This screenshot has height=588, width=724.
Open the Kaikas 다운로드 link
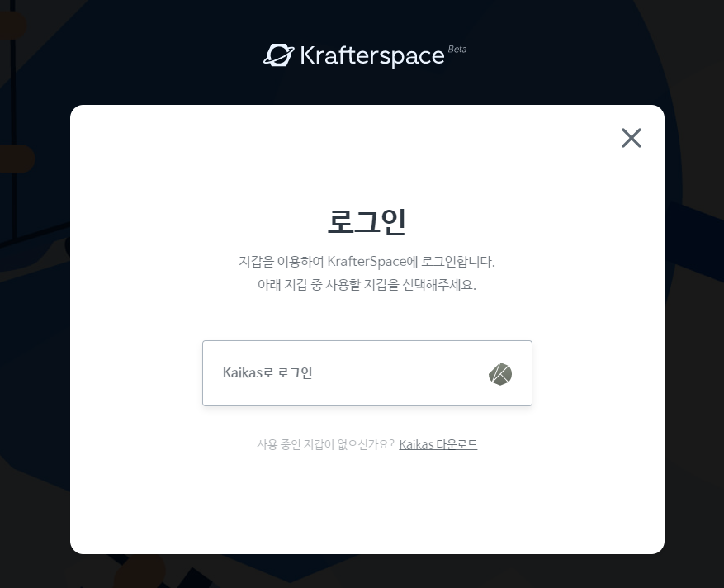438,444
